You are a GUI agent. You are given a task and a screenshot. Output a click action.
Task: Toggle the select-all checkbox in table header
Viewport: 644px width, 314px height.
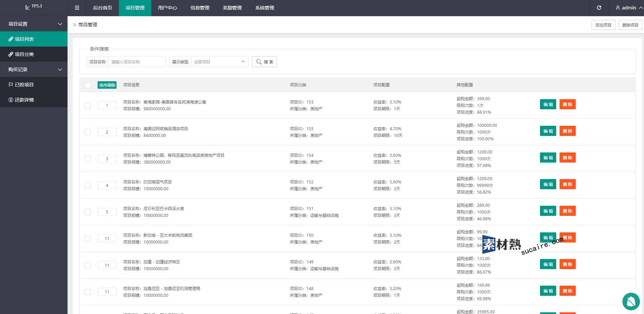(x=88, y=85)
